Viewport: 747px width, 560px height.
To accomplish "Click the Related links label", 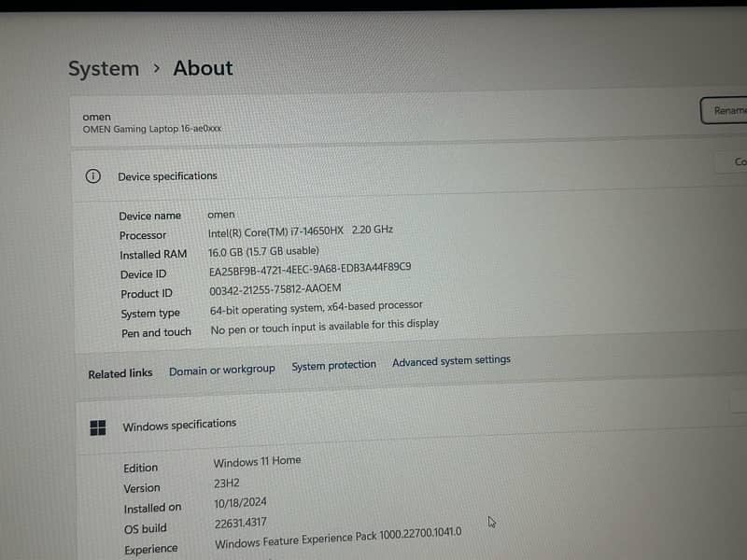I will (x=120, y=373).
